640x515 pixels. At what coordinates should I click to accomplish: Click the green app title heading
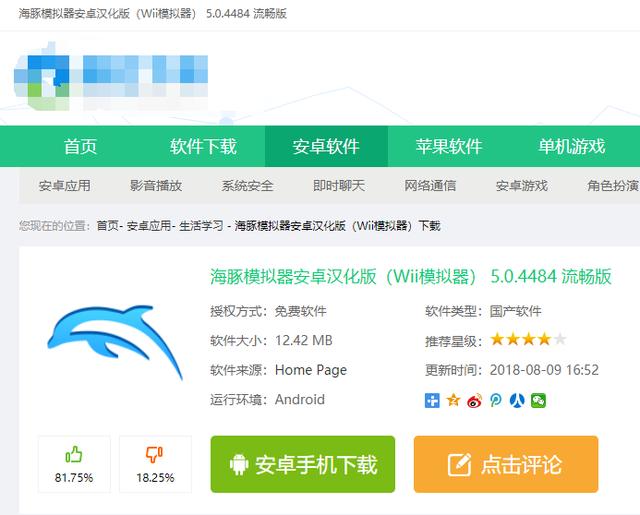pos(411,277)
